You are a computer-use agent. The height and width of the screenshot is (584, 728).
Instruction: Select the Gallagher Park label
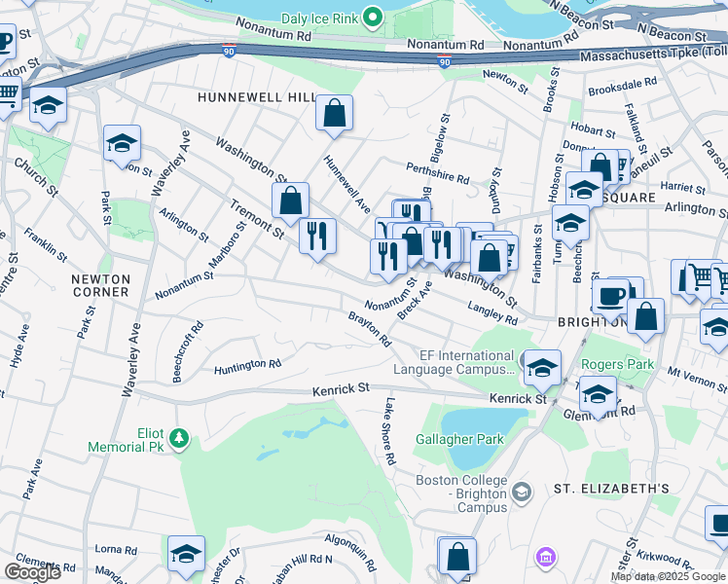[459, 439]
